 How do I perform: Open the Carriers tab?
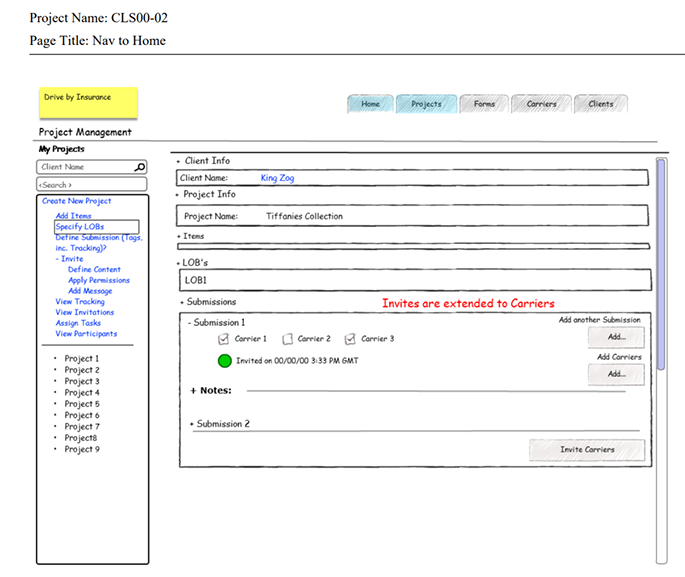[x=541, y=104]
